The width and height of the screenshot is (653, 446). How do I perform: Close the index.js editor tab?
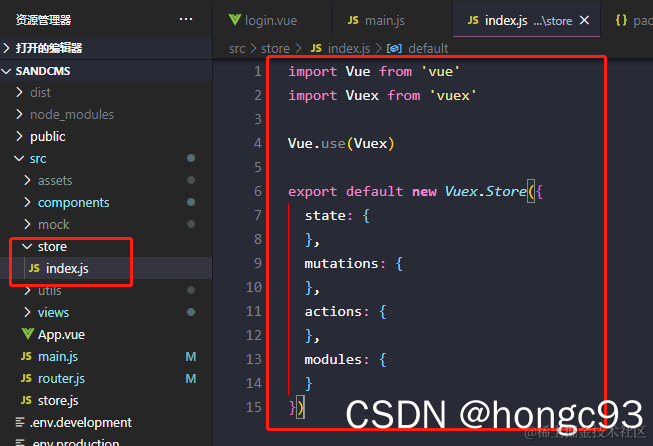(585, 20)
